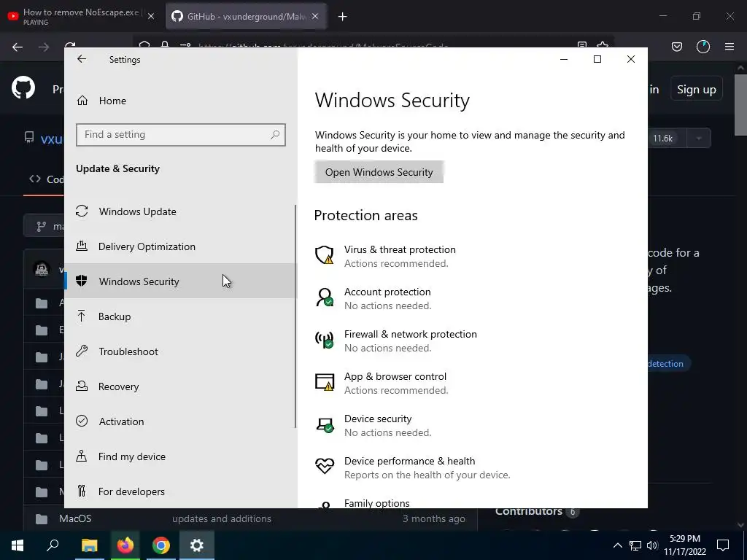Click the Find my device icon

point(82,456)
